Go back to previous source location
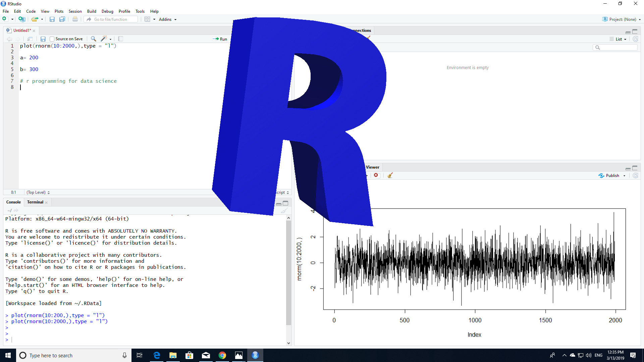 point(9,39)
